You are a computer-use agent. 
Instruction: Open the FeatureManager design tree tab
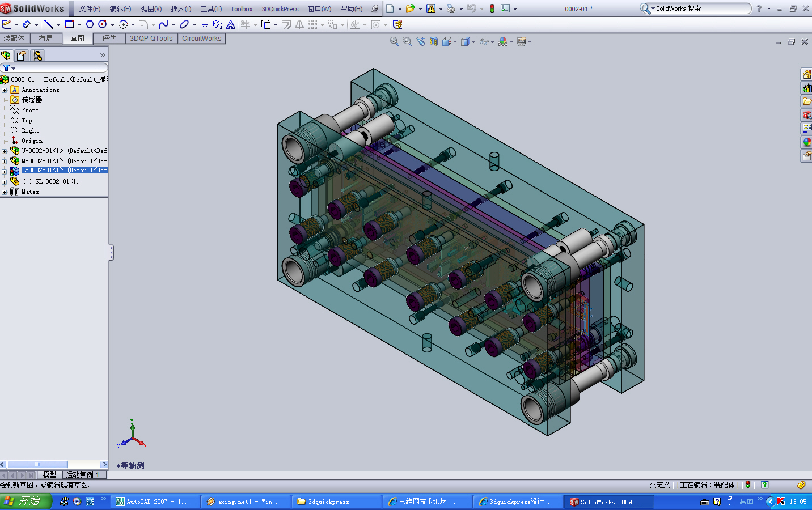[6, 56]
